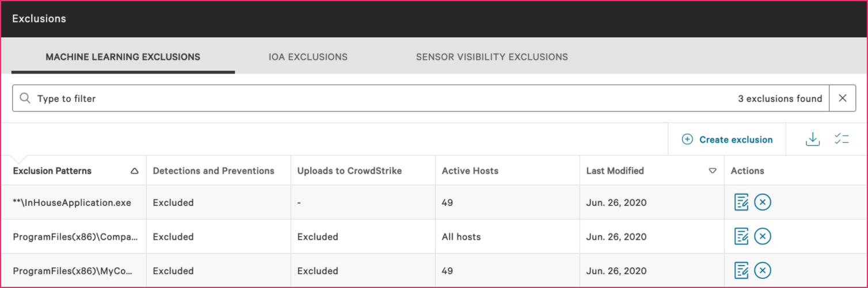This screenshot has width=868, height=288.
Task: Open the Sensor Visibility Exclusions tab
Action: click(x=492, y=57)
